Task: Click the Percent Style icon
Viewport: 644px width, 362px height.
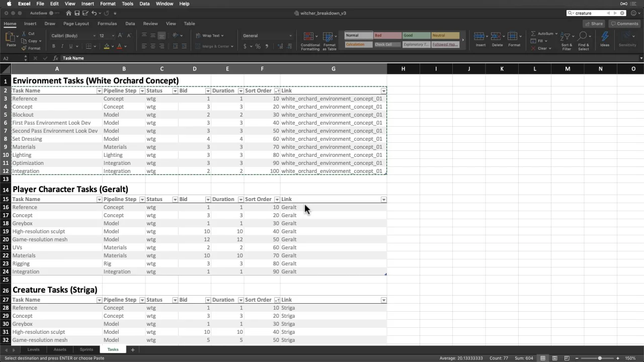Action: point(258,46)
